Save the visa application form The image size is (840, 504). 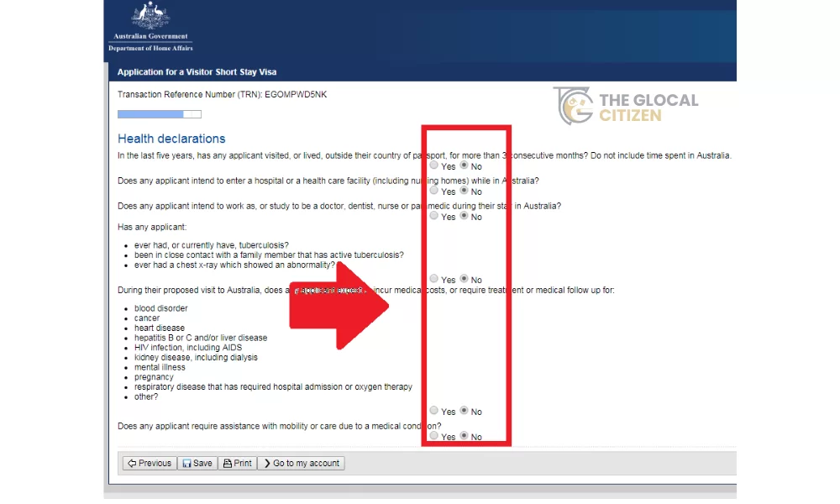[197, 463]
